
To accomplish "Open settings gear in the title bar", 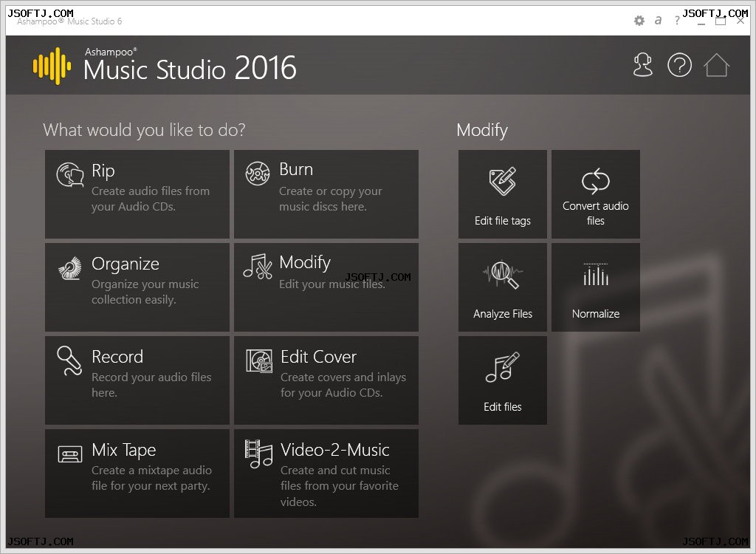I will (x=639, y=20).
